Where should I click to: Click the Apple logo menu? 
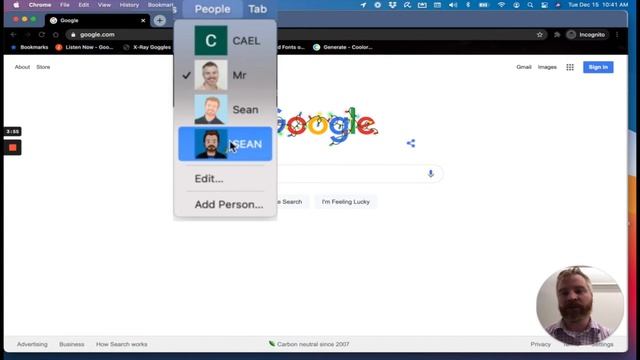click(16, 5)
